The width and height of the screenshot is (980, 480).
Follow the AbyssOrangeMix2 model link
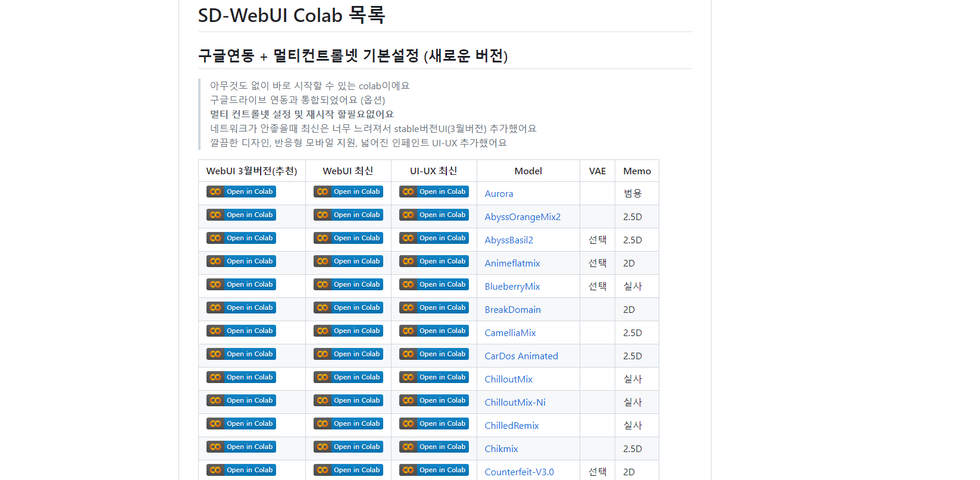522,217
